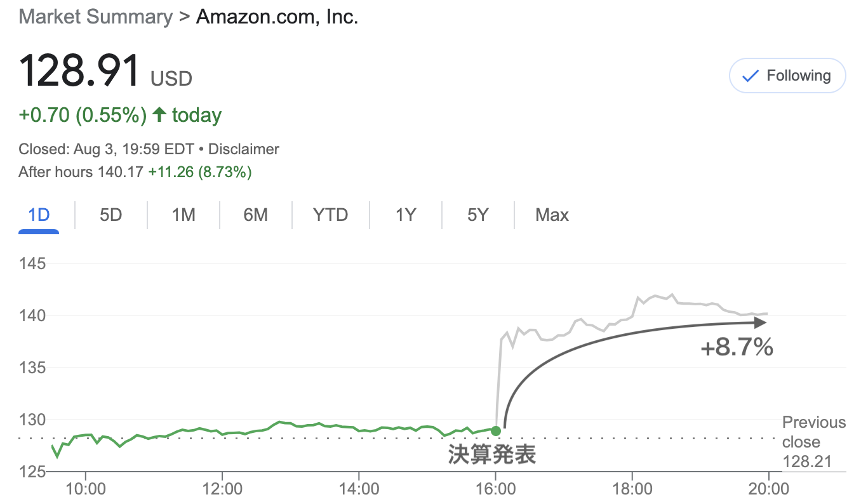
Task: Select the Max range tab
Action: 552,215
